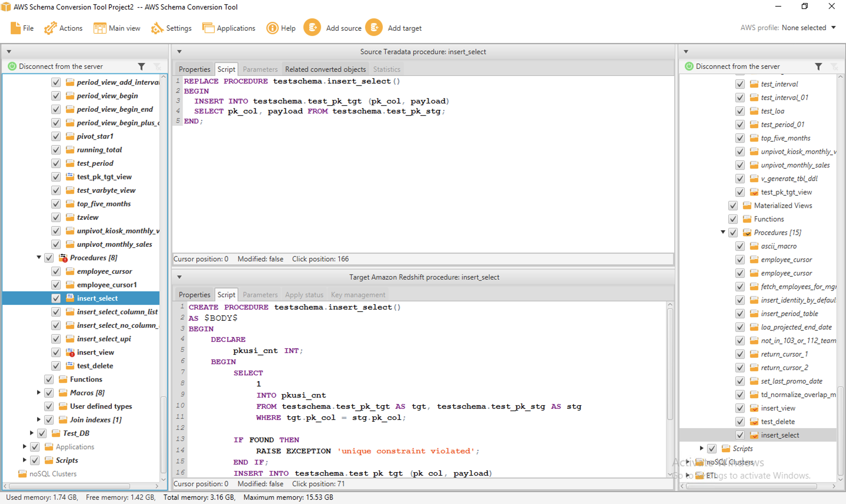The image size is (846, 504).
Task: Click the right panel filter funnel icon
Action: [818, 67]
